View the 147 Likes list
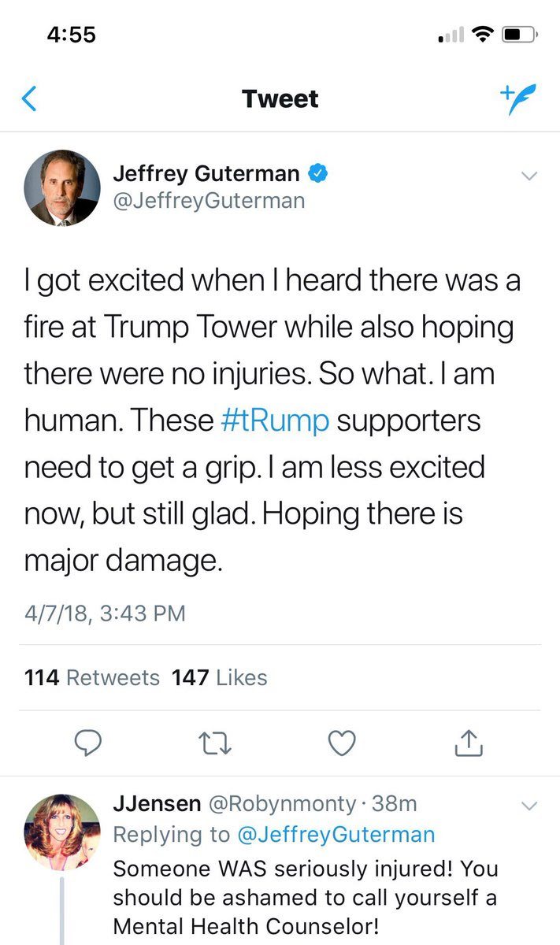This screenshot has height=945, width=560. [x=220, y=677]
